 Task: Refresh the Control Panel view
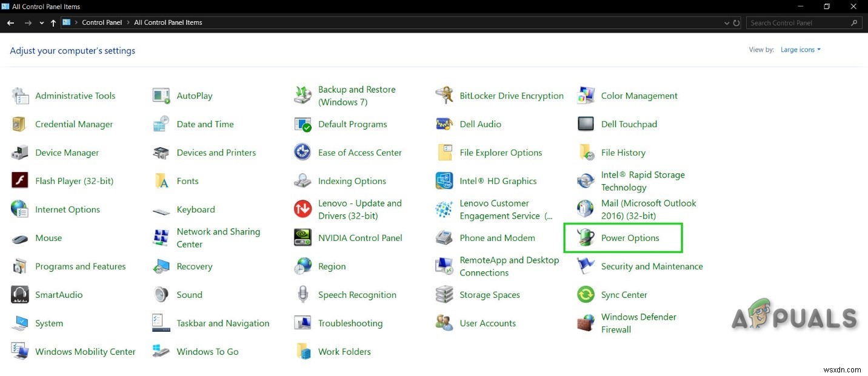tap(737, 22)
